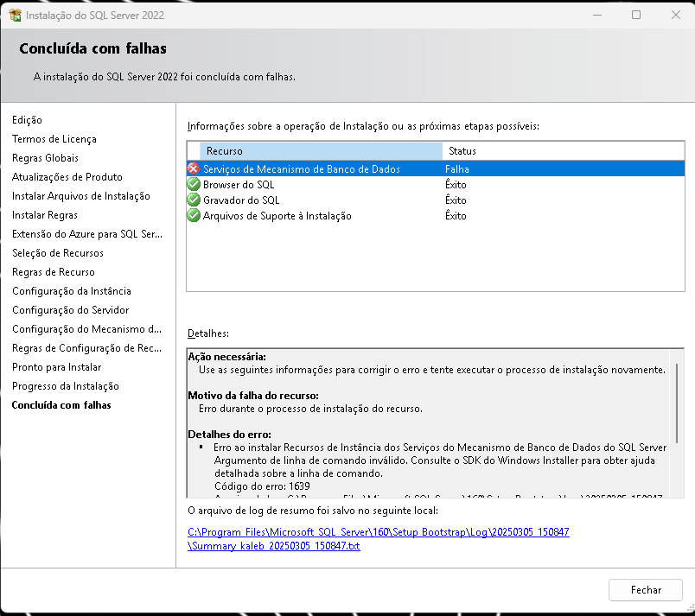This screenshot has width=695, height=616.
Task: Click the green check icon beside Gravador do SQL
Action: (194, 200)
